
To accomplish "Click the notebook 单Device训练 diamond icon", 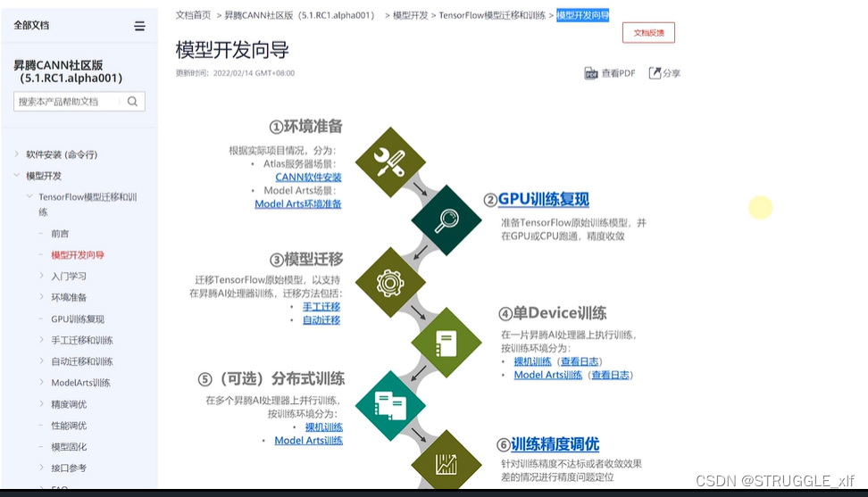I will (x=447, y=343).
